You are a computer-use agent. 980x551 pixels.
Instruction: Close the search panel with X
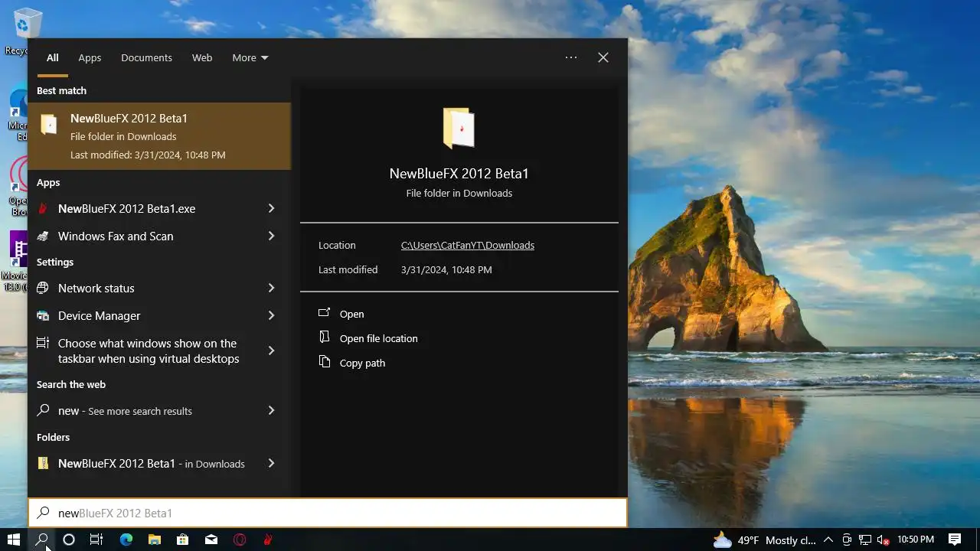(x=603, y=57)
